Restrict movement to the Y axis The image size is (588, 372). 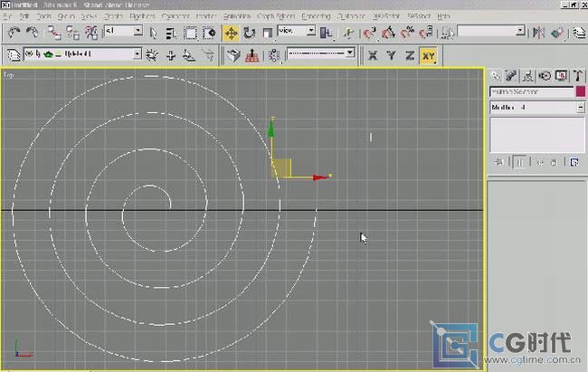pyautogui.click(x=391, y=55)
